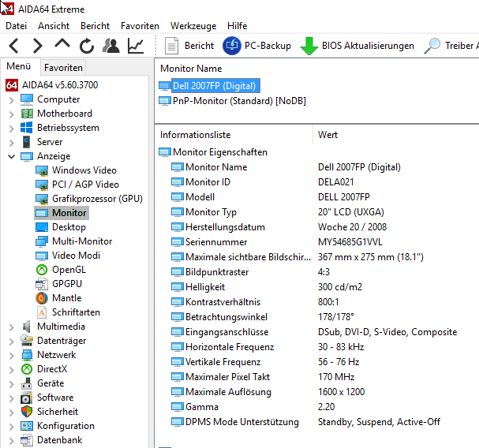Click the PC-Backup toolbar label

tap(268, 46)
